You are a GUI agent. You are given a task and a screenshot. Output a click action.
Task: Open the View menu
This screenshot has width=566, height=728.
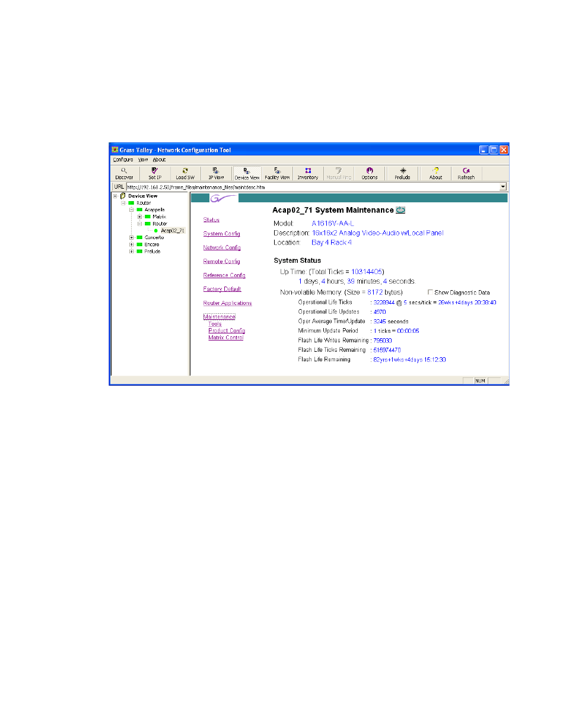click(143, 160)
